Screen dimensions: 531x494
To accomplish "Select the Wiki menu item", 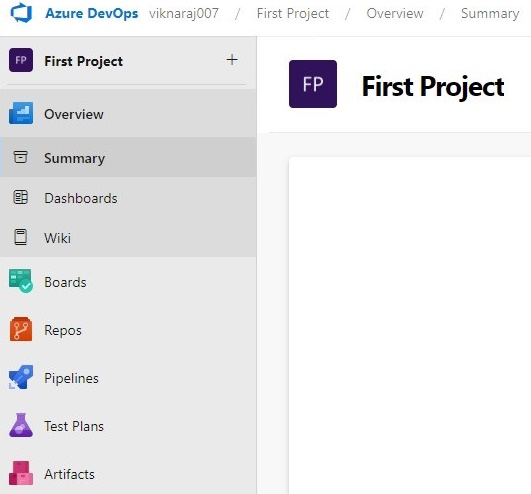I will pyautogui.click(x=128, y=237).
